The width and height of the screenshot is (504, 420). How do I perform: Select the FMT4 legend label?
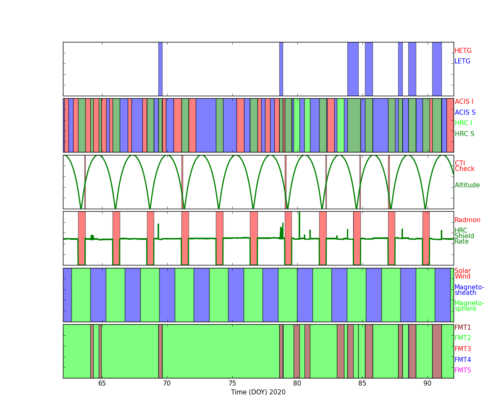(x=462, y=360)
